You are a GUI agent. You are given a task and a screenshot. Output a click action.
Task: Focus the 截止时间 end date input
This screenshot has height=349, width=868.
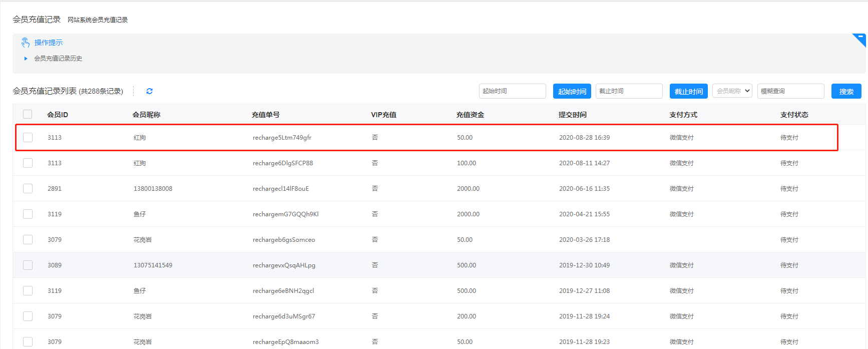(x=629, y=91)
